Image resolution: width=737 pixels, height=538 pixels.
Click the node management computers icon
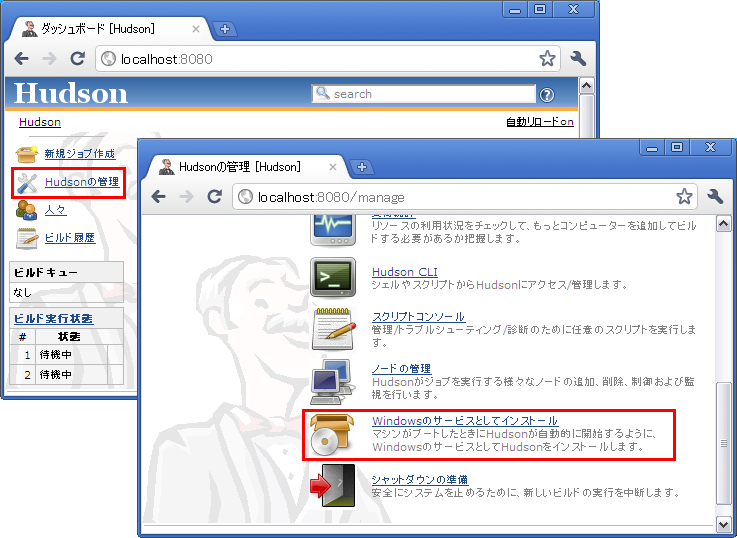point(332,382)
